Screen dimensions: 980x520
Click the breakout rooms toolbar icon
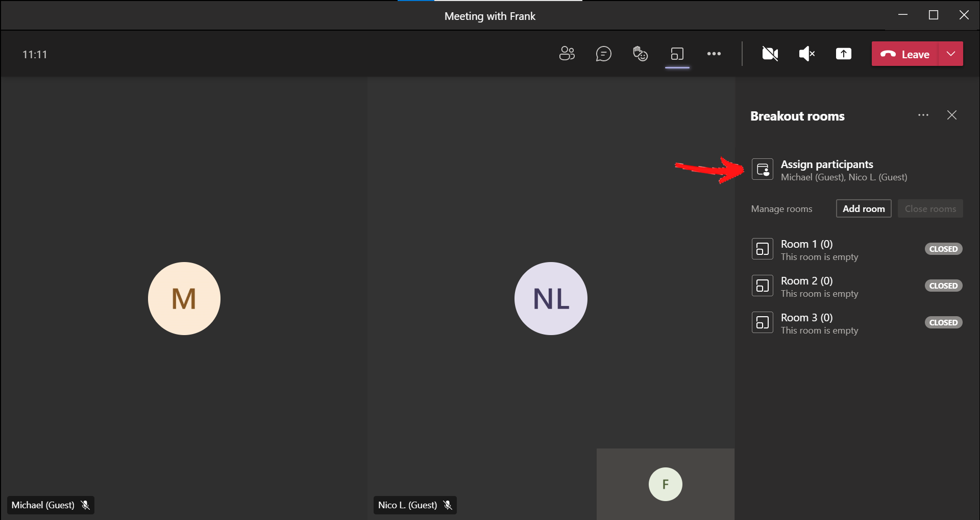(677, 54)
